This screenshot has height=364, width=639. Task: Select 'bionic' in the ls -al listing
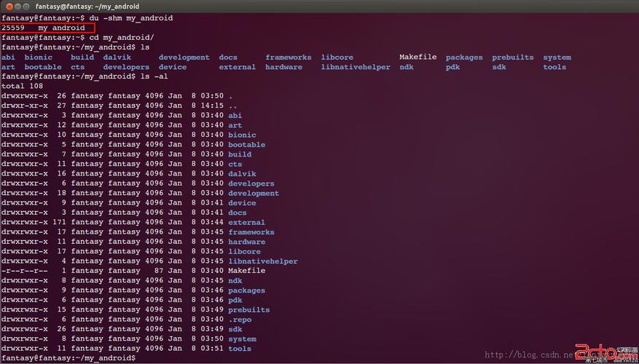pyautogui.click(x=242, y=135)
